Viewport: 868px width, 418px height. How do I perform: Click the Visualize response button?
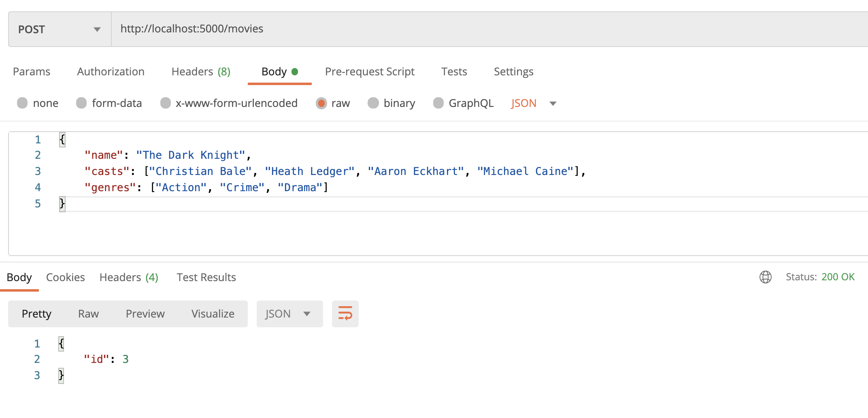213,314
